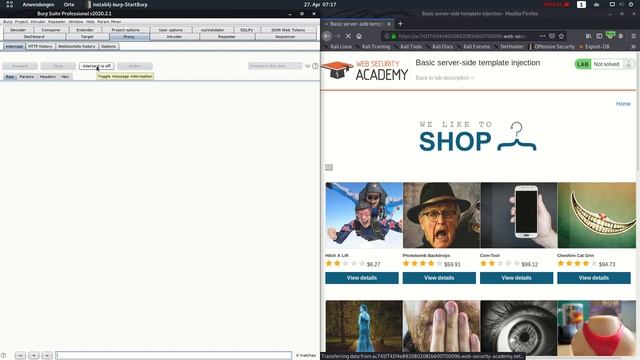640x360 pixels.
Task: Show more bookmarks with the chevron
Action: (x=633, y=47)
